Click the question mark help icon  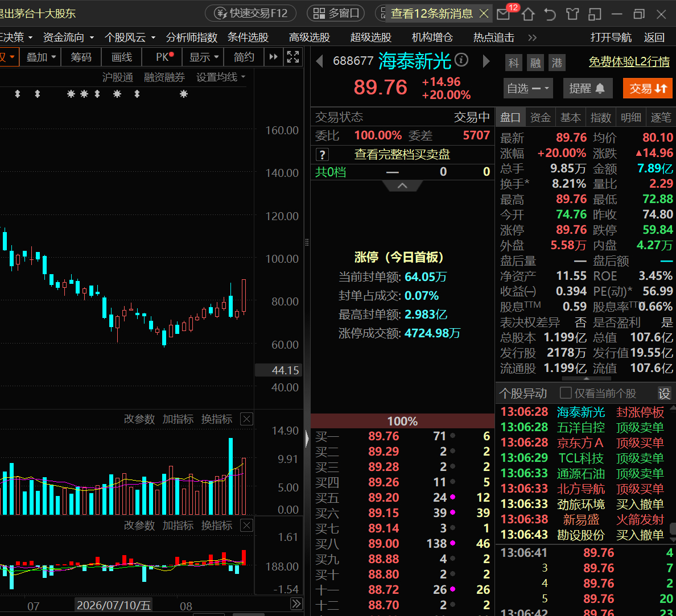coord(322,154)
